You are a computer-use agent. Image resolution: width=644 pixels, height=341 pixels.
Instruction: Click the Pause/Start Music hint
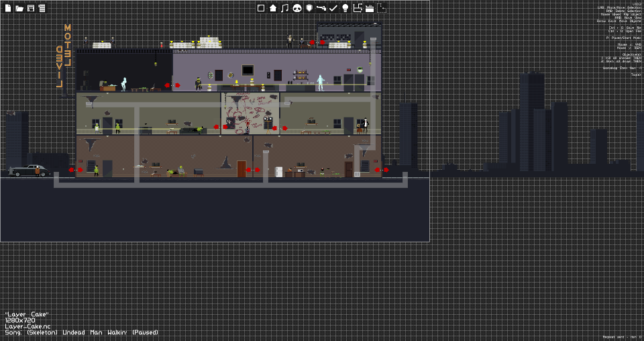click(623, 38)
